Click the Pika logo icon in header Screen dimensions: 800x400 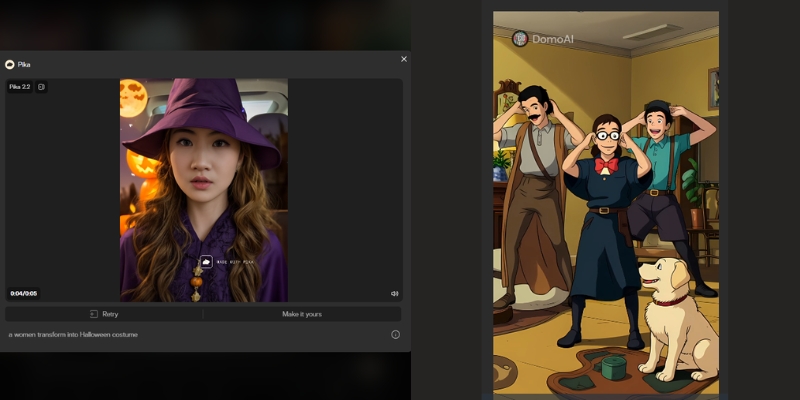coord(9,64)
